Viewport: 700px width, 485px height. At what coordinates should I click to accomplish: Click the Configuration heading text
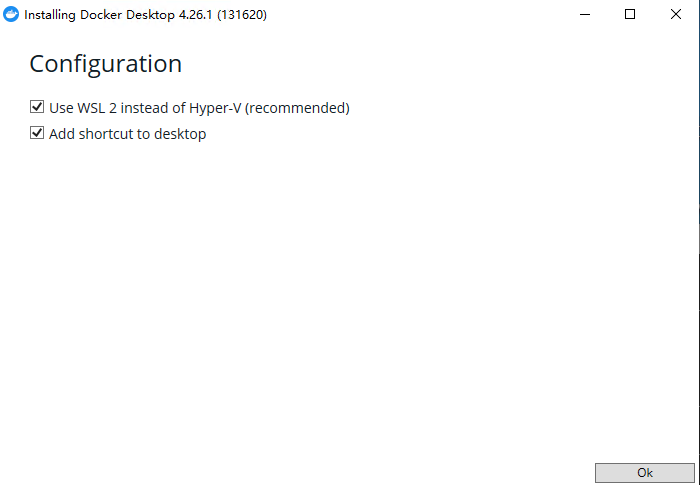pos(106,64)
